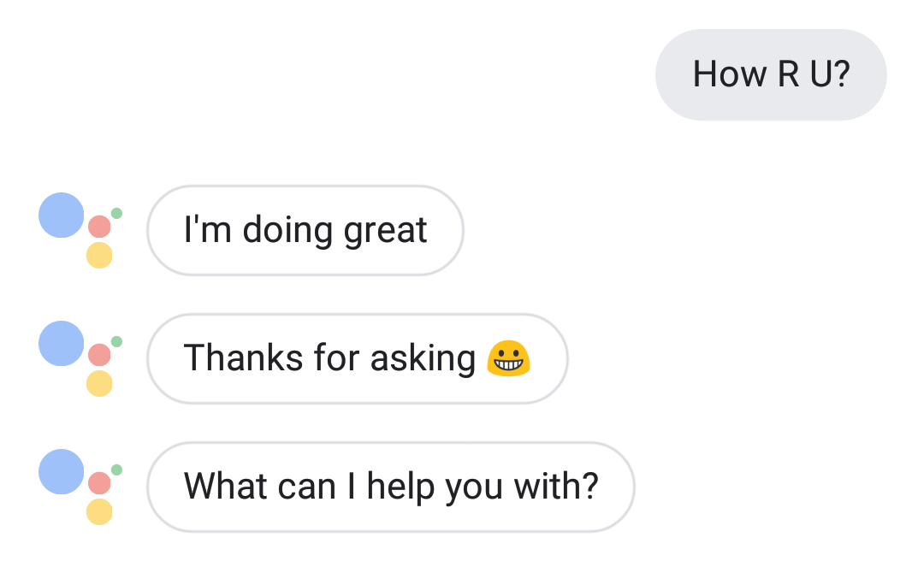924x567 pixels.
Task: Click blue circle of logo beside "What can I"
Action: [62, 471]
